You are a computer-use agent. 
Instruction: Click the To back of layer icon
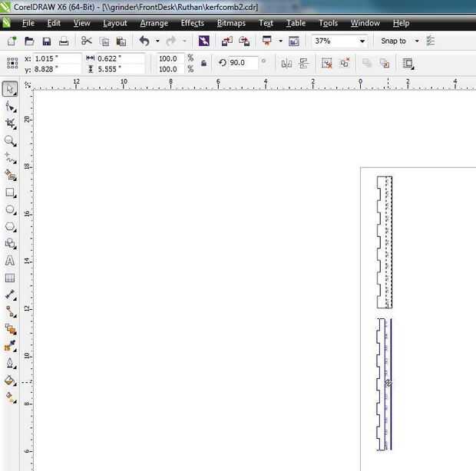(385, 63)
